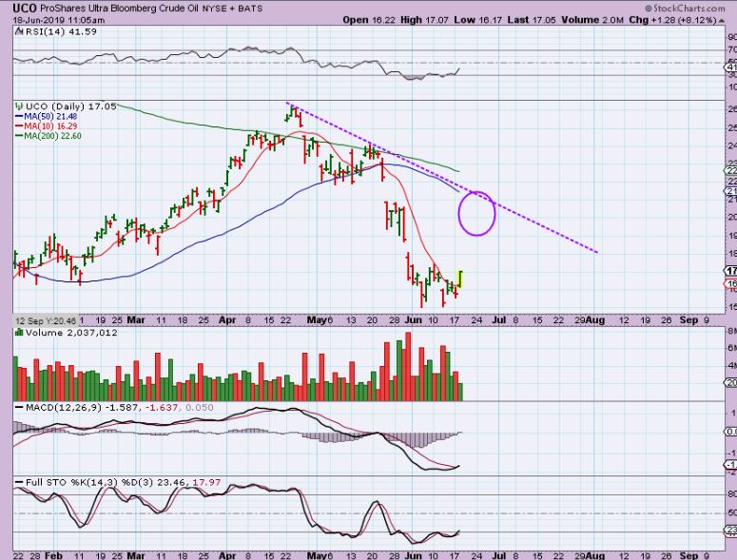The height and width of the screenshot is (560, 737).
Task: Click the line icon beside MACD(12,26,9)
Action: tap(19, 408)
